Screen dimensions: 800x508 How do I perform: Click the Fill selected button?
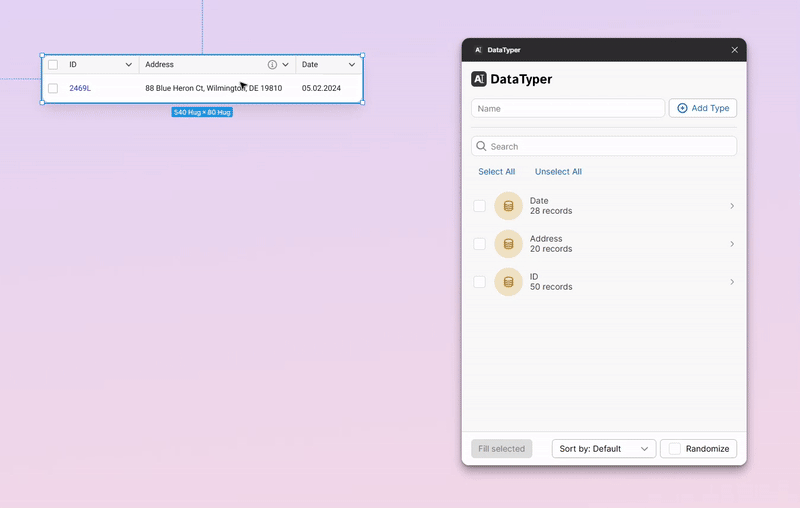coord(502,449)
